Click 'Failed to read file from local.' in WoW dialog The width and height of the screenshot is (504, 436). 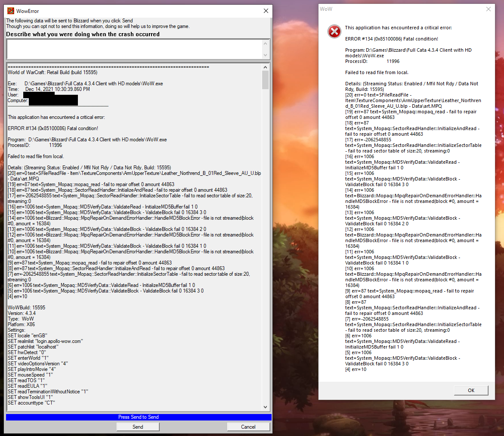pos(377,72)
